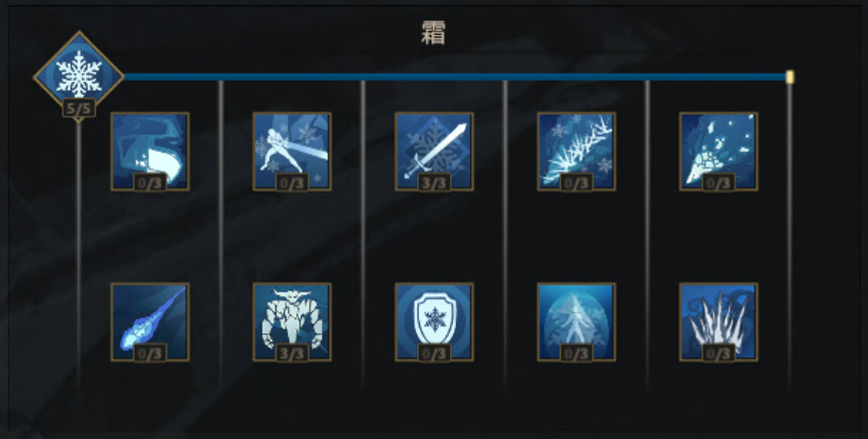
Task: Pick the snowflake shield defense skill
Action: click(x=434, y=322)
